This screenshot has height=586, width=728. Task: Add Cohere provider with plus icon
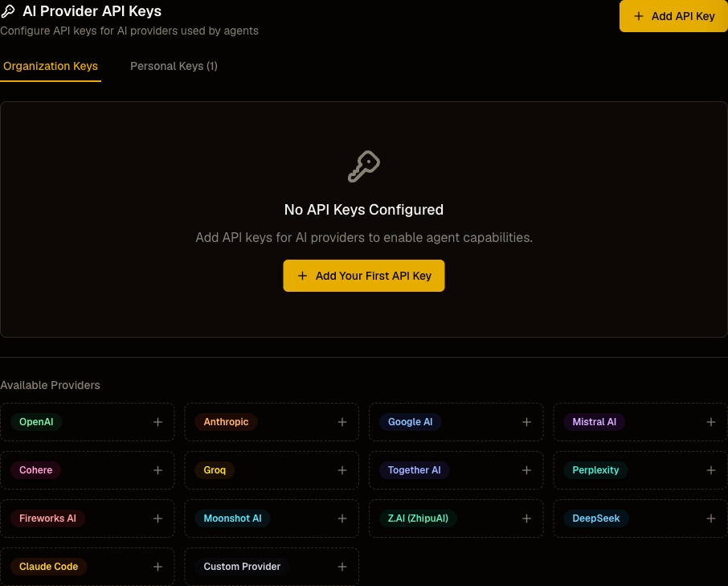(157, 470)
